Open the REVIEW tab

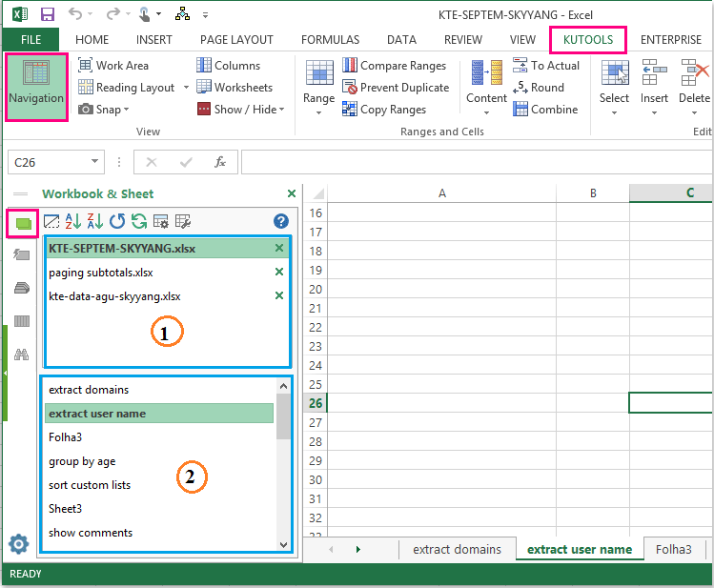[462, 40]
